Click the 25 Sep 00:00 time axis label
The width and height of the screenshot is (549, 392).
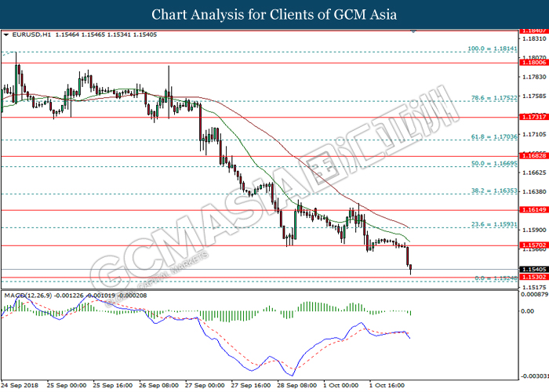tap(67, 386)
